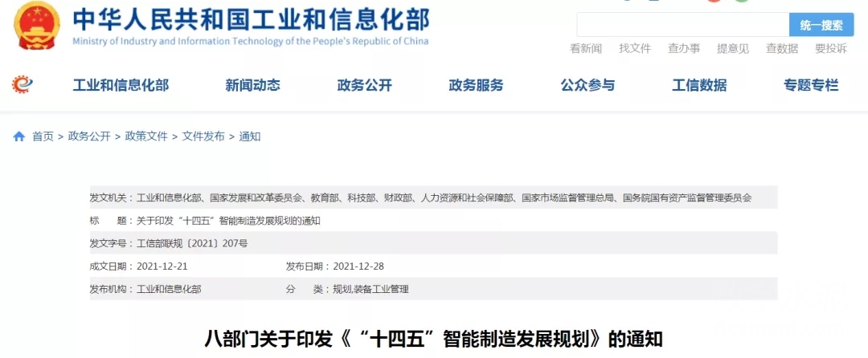Open the 要投诉 quick link
This screenshot has height=358, width=868.
point(831,49)
